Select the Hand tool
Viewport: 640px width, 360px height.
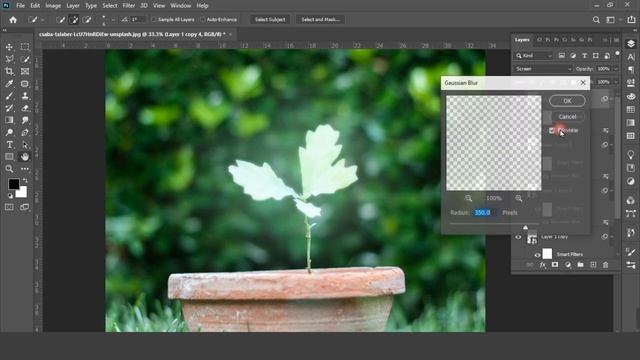[25, 157]
